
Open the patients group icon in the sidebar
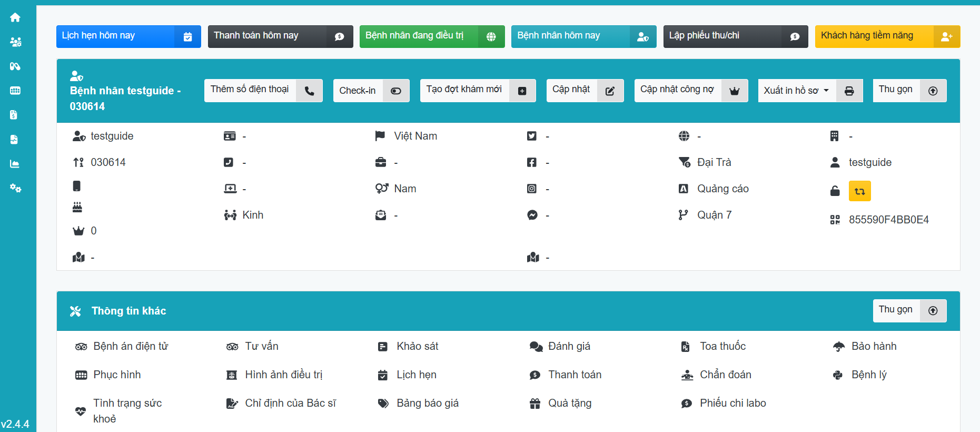click(15, 42)
